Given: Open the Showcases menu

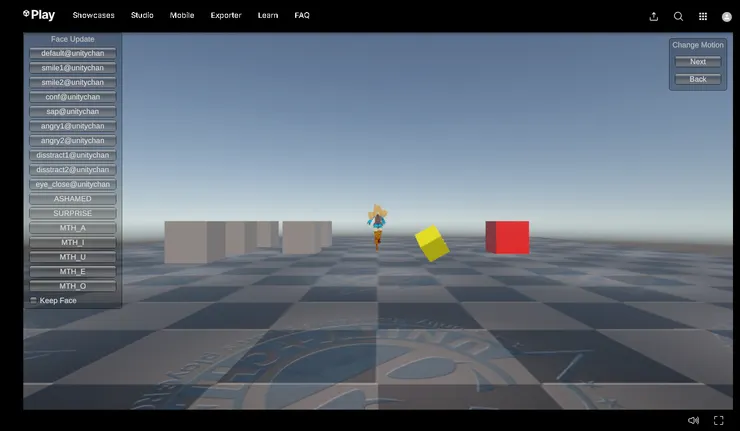Looking at the screenshot, I should point(93,15).
